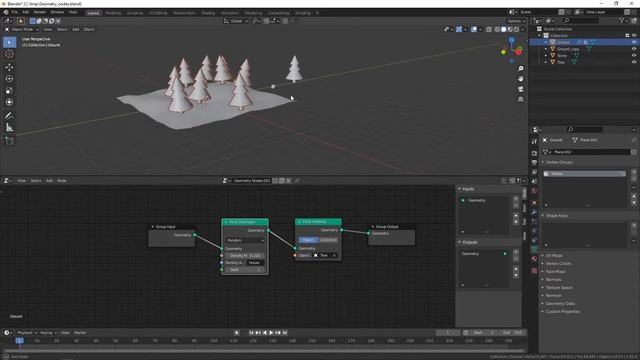Open the Object Data properties green triangle tab

[534, 249]
